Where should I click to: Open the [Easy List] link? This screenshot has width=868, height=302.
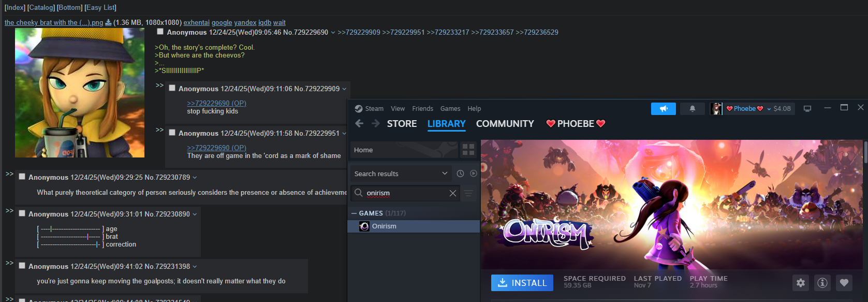pyautogui.click(x=100, y=7)
